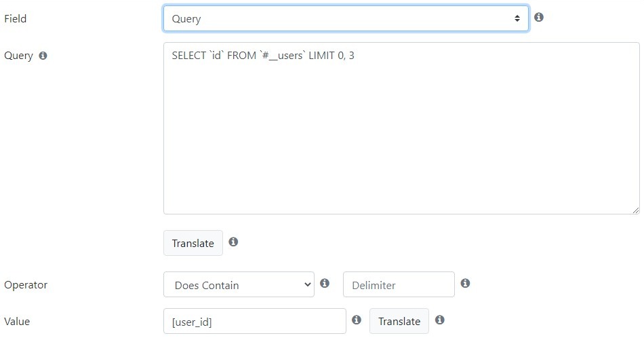The width and height of the screenshot is (644, 340).
Task: Focus the Delimiter input field
Action: (399, 284)
